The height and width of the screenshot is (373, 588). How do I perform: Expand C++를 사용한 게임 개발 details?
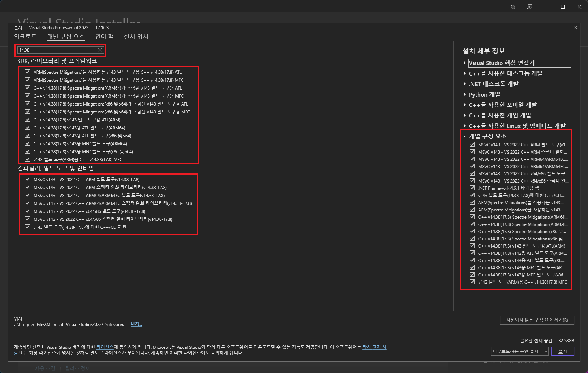point(465,115)
